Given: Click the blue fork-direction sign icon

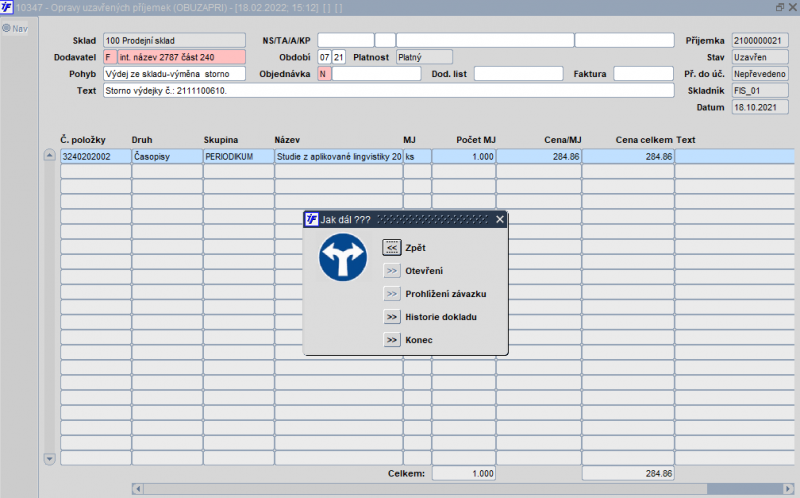Looking at the screenshot, I should [x=343, y=257].
